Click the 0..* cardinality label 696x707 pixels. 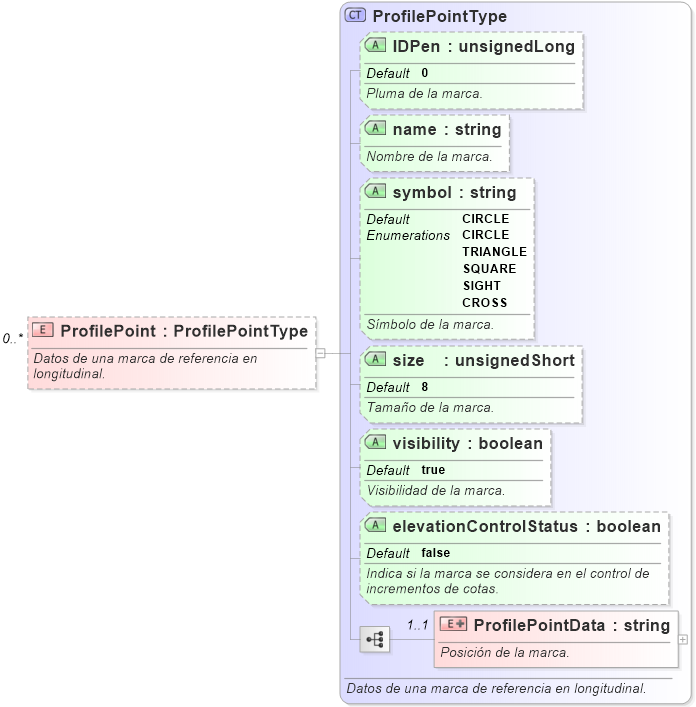coord(13,338)
